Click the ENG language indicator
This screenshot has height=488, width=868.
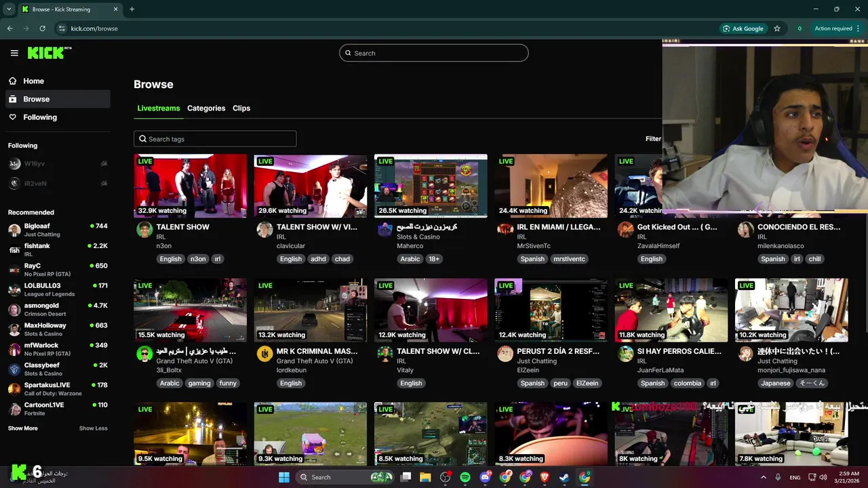795,477
